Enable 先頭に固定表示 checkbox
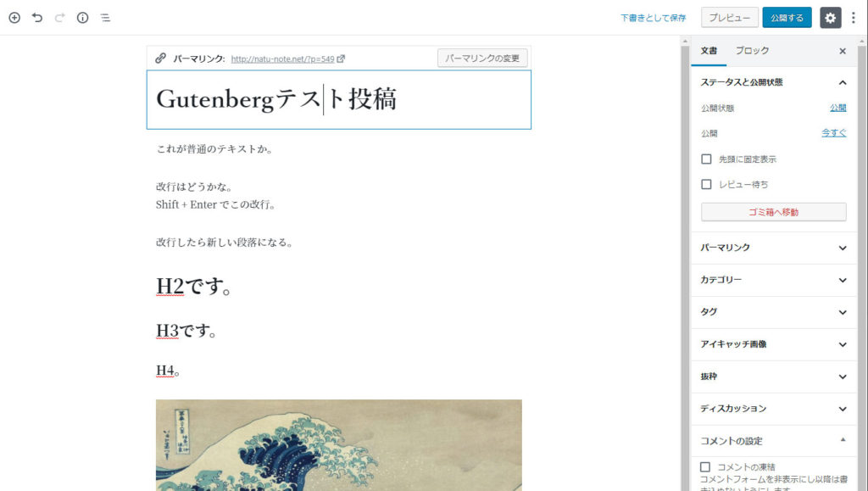This screenshot has width=868, height=491. coord(706,159)
